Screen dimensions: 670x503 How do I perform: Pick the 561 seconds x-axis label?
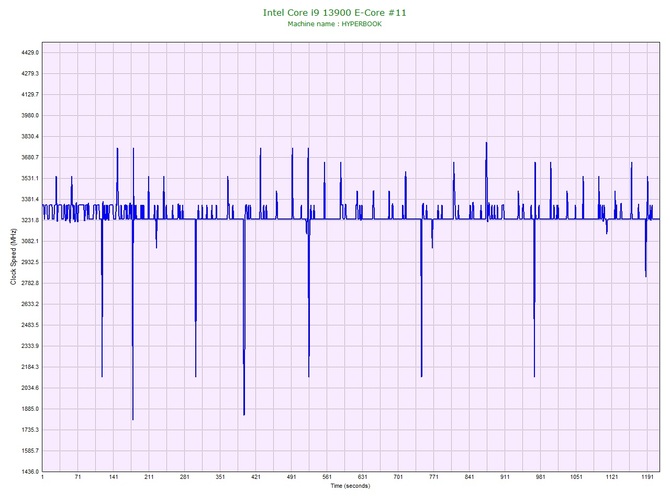[x=327, y=477]
